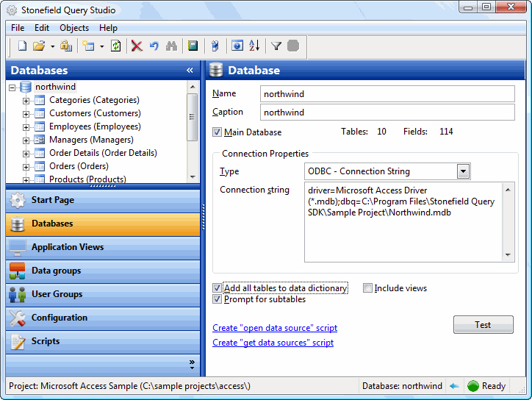The image size is (532, 400).
Task: Open the Objects menu
Action: coord(73,28)
